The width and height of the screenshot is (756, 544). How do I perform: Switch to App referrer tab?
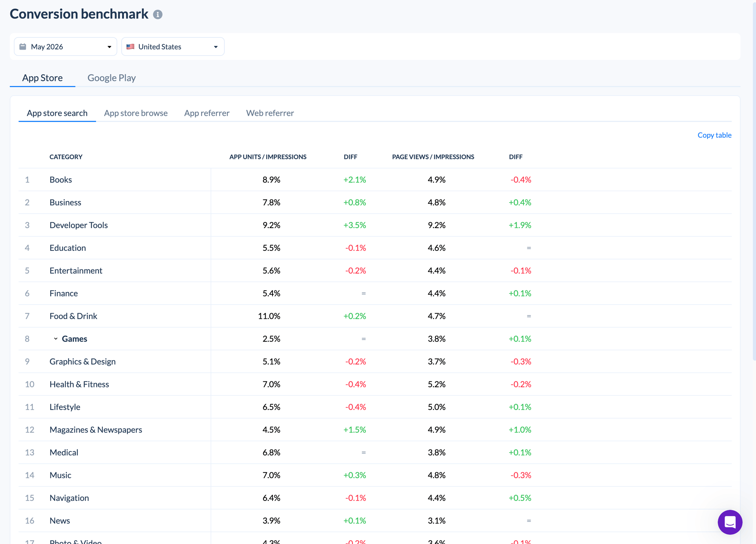pos(207,113)
